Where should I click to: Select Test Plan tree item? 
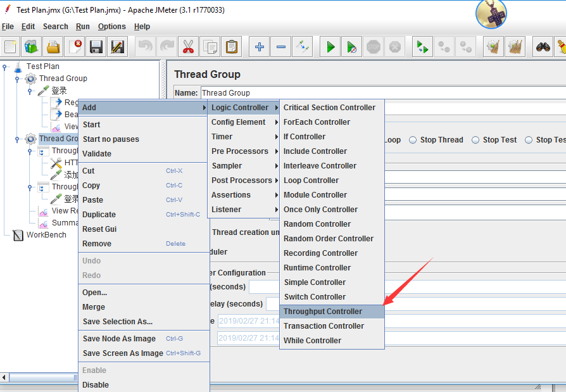(x=42, y=66)
